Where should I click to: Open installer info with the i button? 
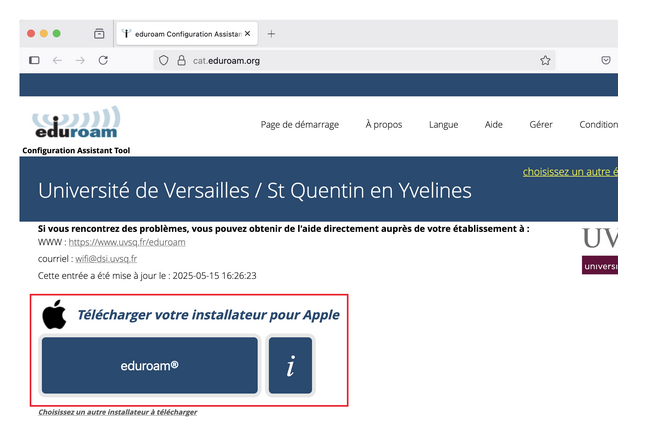point(290,365)
